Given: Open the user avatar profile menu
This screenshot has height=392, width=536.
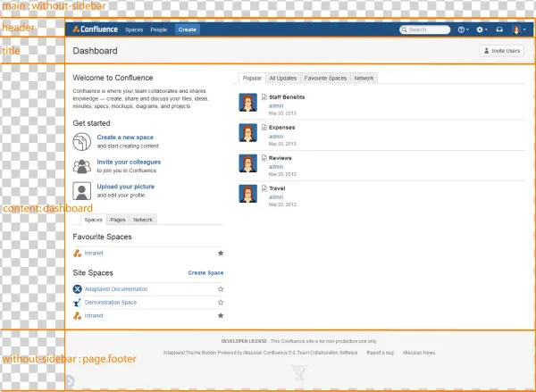Looking at the screenshot, I should pos(519,29).
